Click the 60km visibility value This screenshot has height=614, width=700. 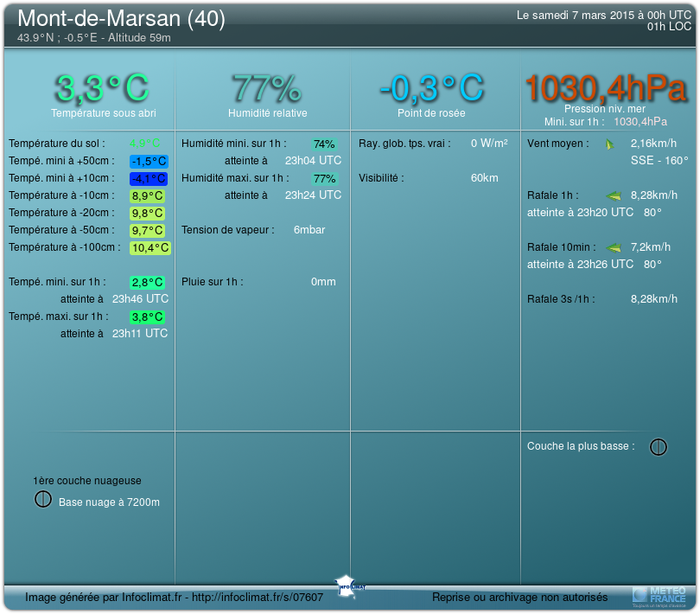pyautogui.click(x=484, y=178)
